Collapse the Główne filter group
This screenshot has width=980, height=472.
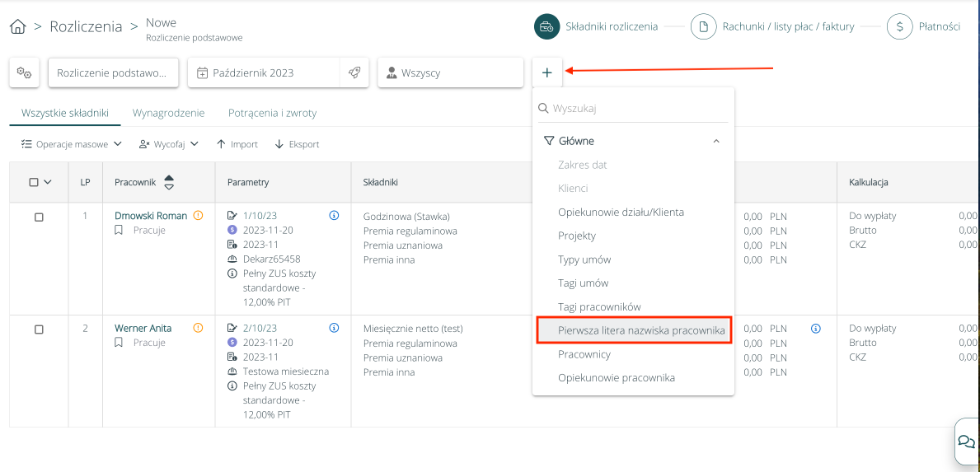[x=716, y=141]
